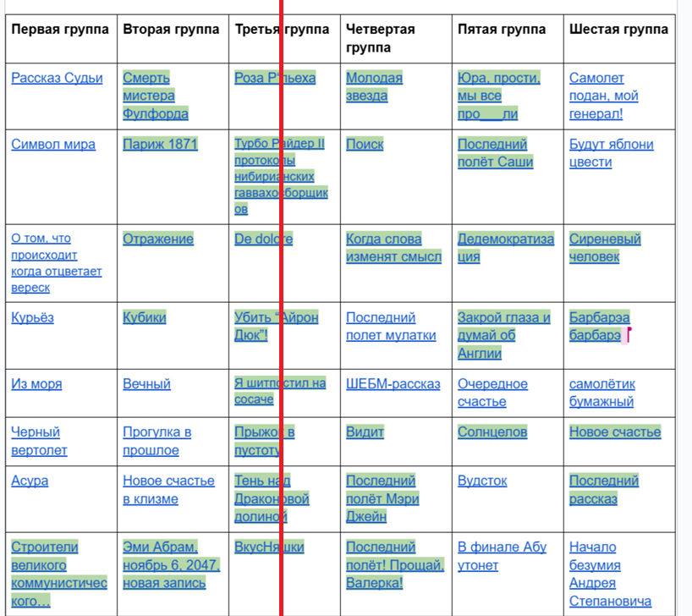Image resolution: width=692 pixels, height=616 pixels.
Task: Open 'Последний полёт! Прощай, Валерка!' link
Action: (x=395, y=564)
